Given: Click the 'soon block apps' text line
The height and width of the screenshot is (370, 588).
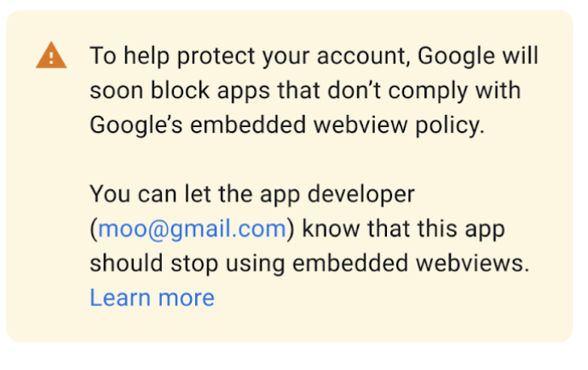Looking at the screenshot, I should tap(305, 91).
